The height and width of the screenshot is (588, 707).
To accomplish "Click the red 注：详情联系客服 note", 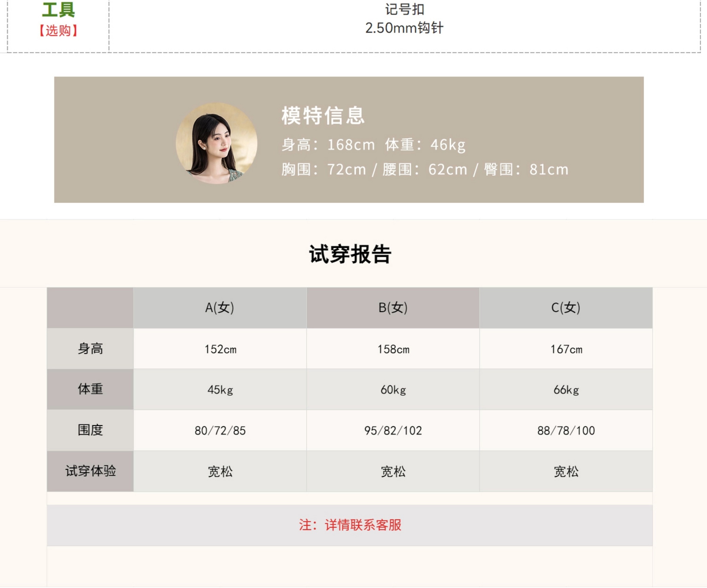I will pyautogui.click(x=350, y=525).
